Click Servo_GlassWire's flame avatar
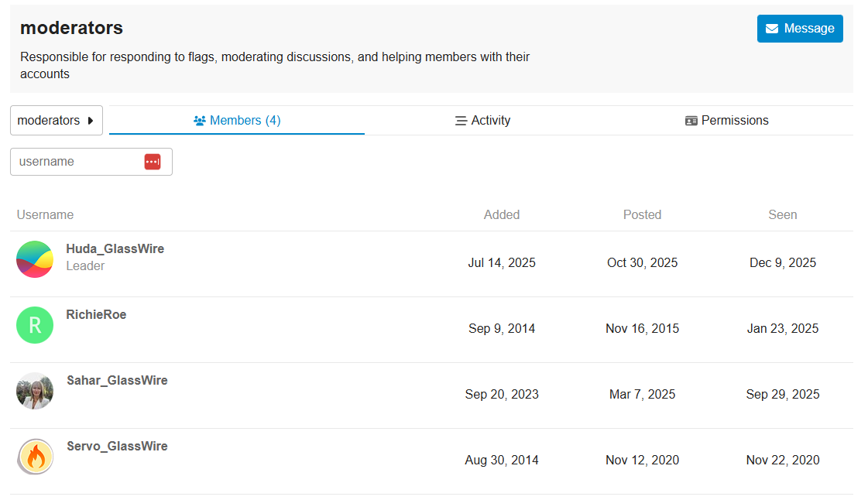The width and height of the screenshot is (868, 500). [35, 457]
